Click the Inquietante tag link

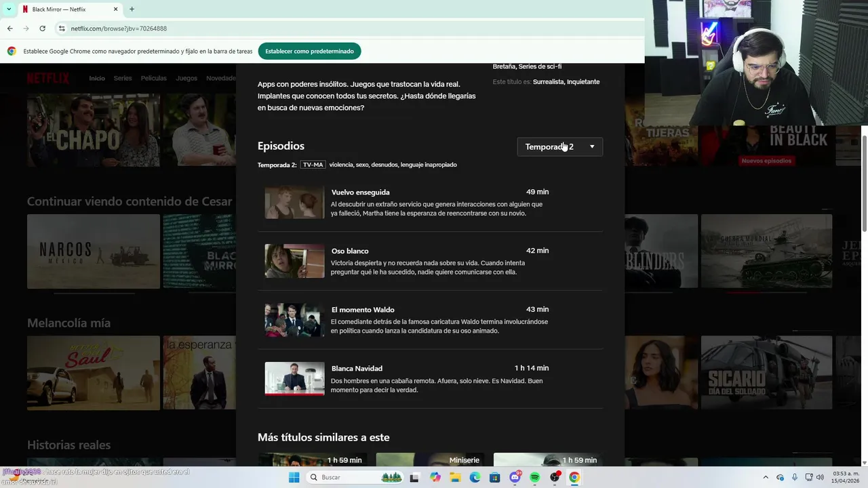tap(583, 82)
